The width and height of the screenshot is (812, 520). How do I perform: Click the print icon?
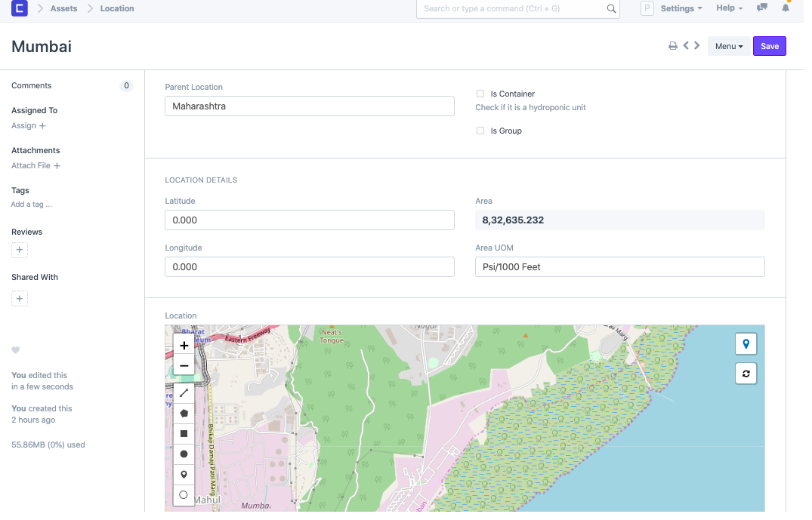672,46
